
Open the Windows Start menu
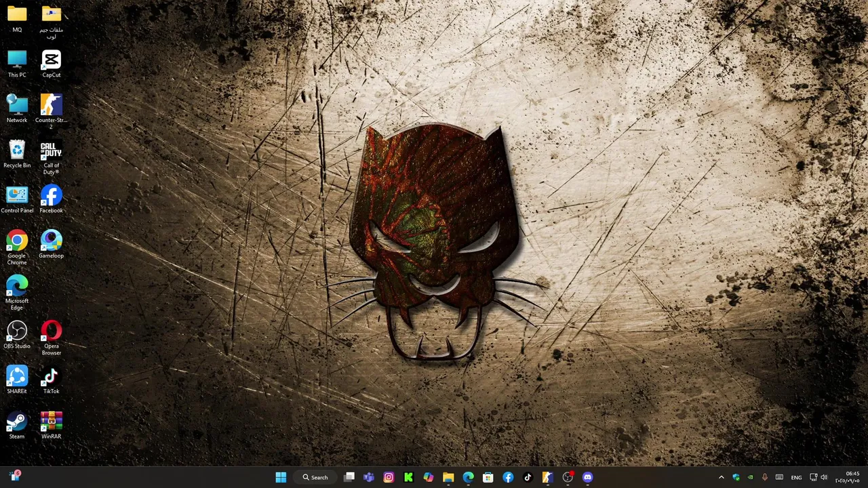click(x=281, y=477)
